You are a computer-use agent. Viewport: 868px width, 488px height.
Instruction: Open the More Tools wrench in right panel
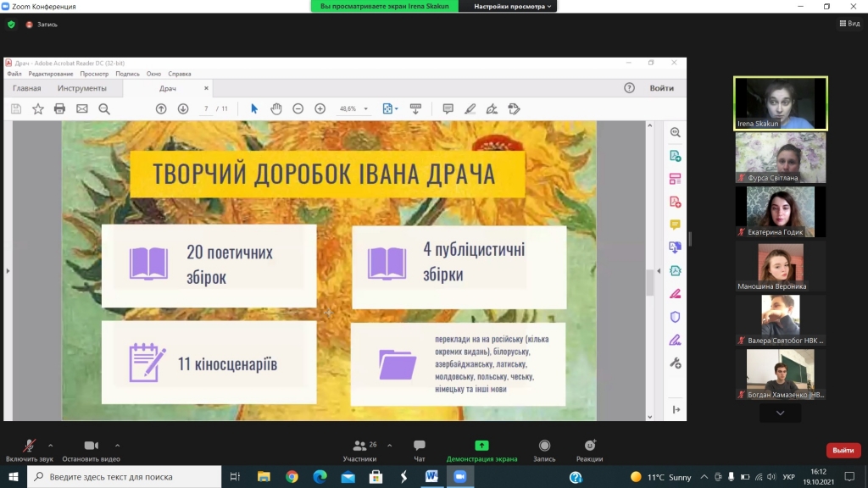676,363
